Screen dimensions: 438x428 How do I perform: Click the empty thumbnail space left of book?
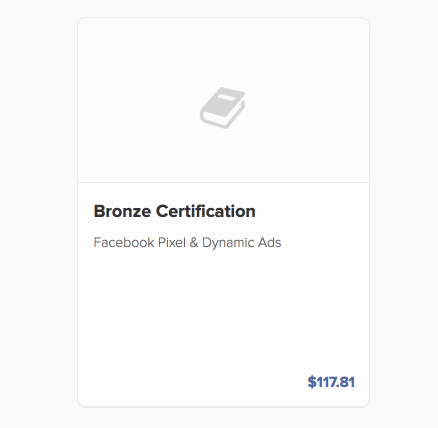(x=138, y=107)
